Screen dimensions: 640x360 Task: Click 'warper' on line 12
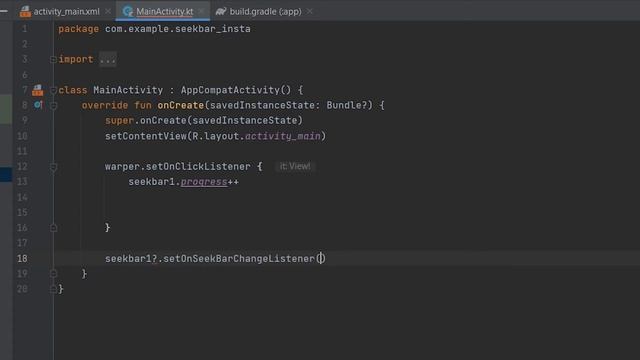click(x=122, y=167)
